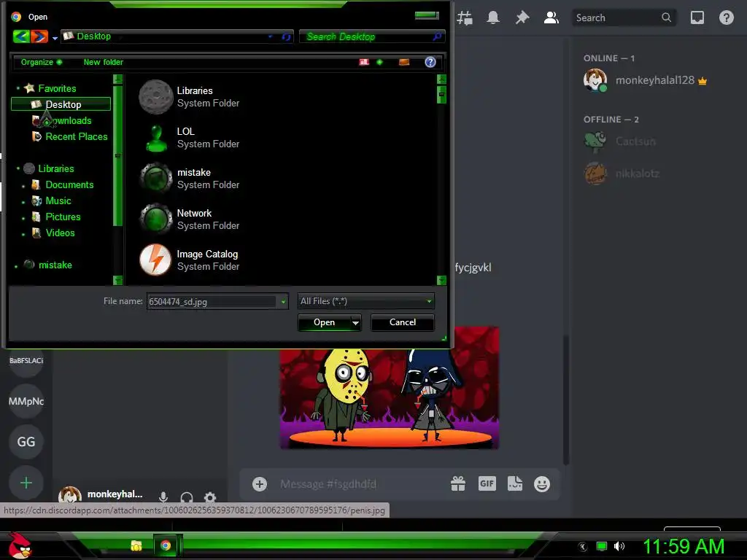Open Discord user settings gear
Image resolution: width=747 pixels, height=560 pixels.
click(210, 497)
